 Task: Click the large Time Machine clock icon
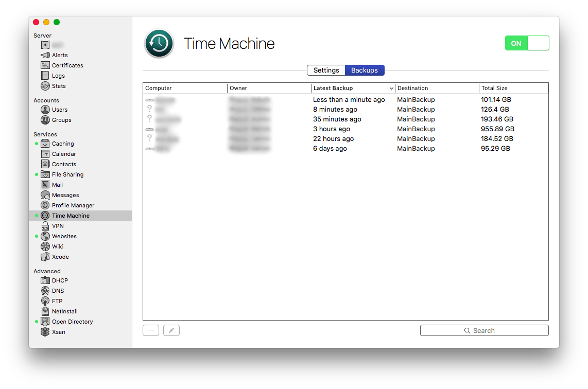click(x=159, y=43)
